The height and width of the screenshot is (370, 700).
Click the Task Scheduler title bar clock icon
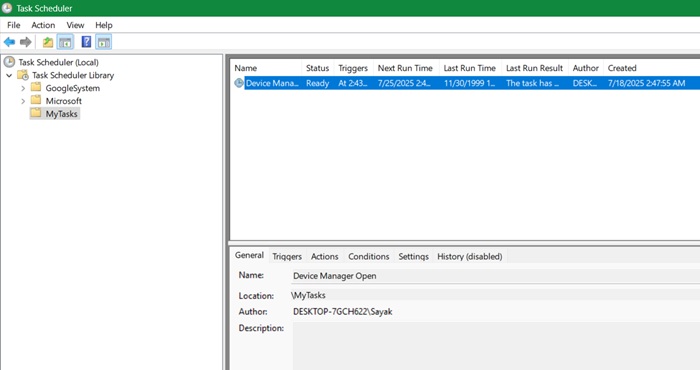[x=7, y=8]
